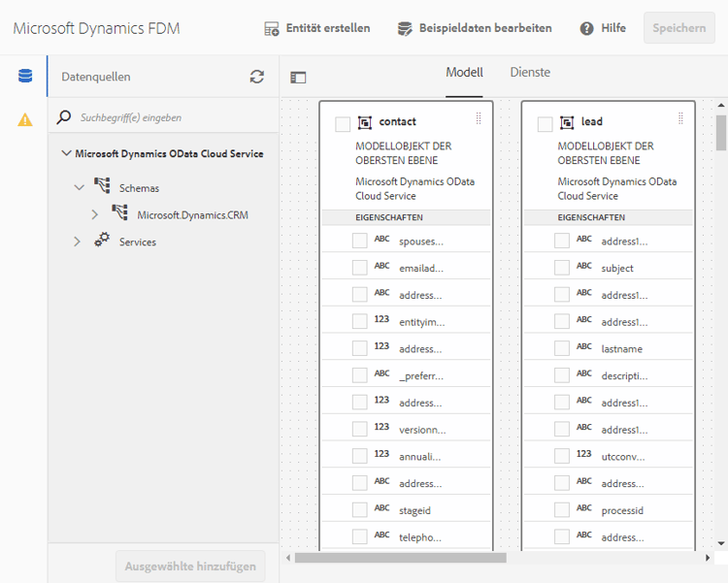Click the search magnifier icon
The image size is (728, 583).
click(x=64, y=117)
